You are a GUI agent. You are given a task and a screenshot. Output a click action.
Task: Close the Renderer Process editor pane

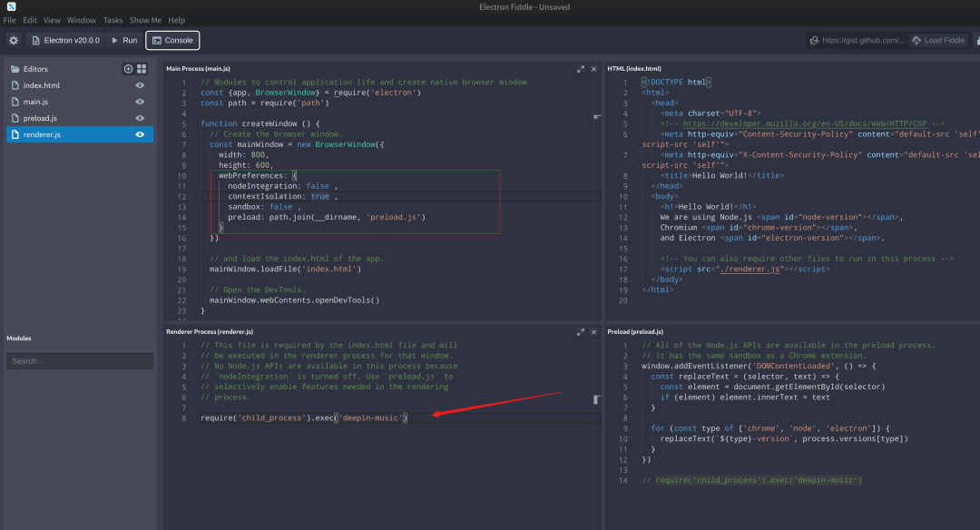point(593,332)
